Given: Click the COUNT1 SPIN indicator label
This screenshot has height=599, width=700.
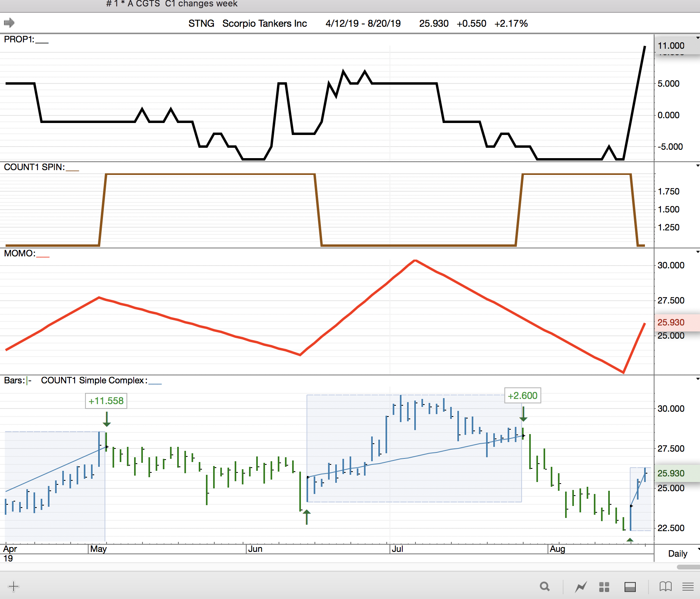Looking at the screenshot, I should [34, 167].
